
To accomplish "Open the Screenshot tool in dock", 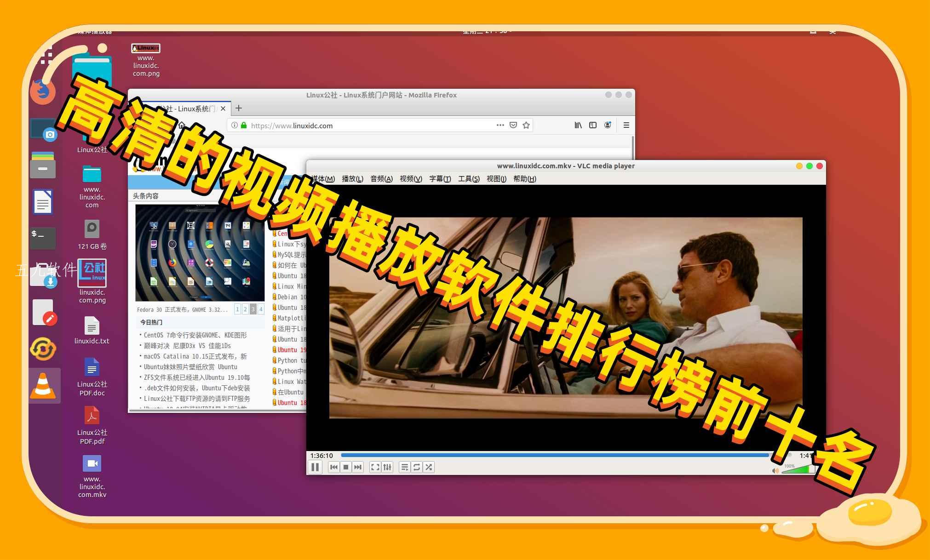I will (43, 129).
